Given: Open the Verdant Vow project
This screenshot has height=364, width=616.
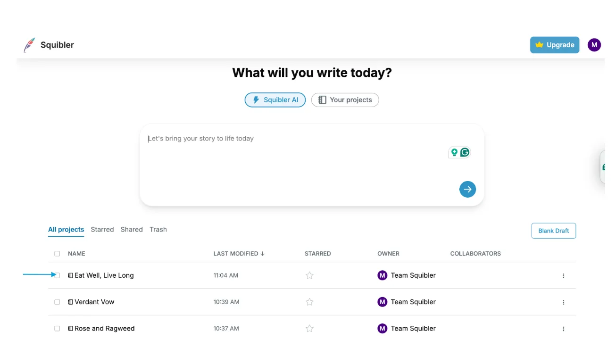Looking at the screenshot, I should click(94, 302).
